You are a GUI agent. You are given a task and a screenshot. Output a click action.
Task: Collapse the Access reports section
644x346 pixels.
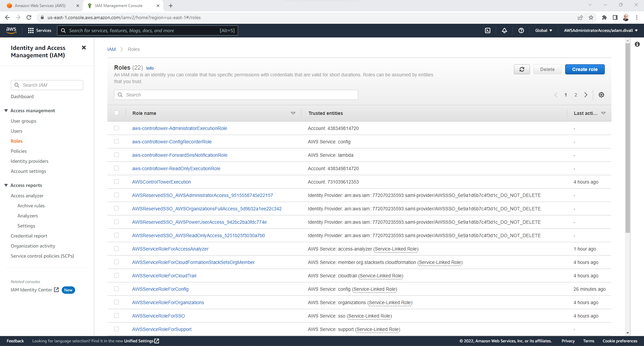point(6,185)
